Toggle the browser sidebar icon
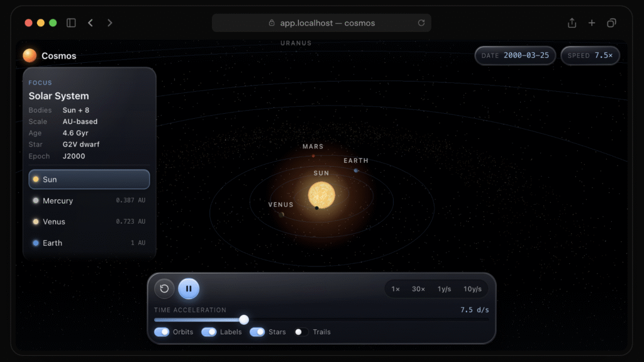 (71, 23)
